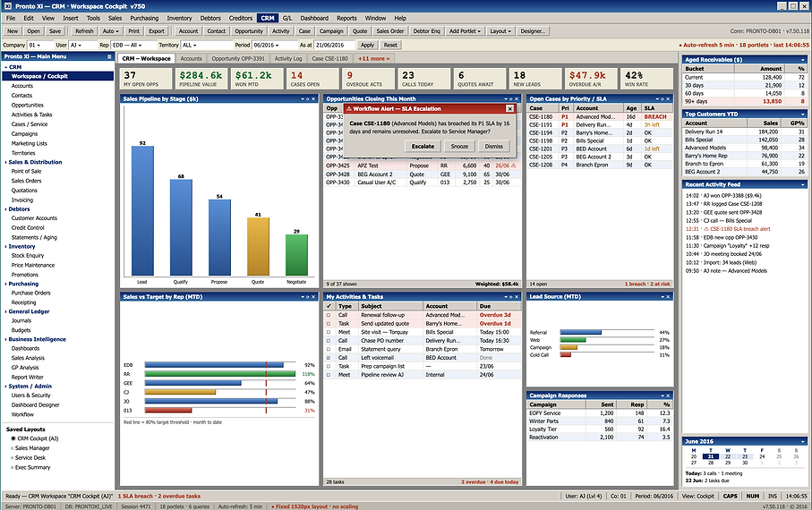Close the Sales vs Target by Rep portlet
Image resolution: width=812 pixels, height=510 pixels.
tap(313, 297)
